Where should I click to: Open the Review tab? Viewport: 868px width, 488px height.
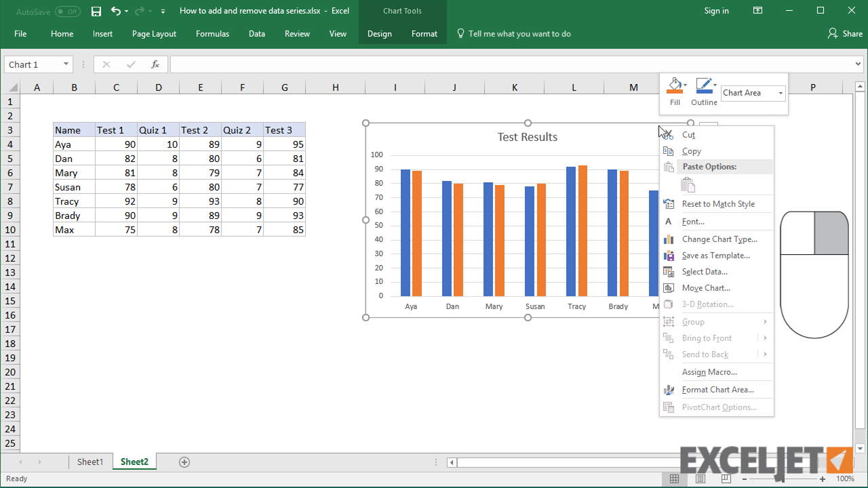tap(297, 34)
